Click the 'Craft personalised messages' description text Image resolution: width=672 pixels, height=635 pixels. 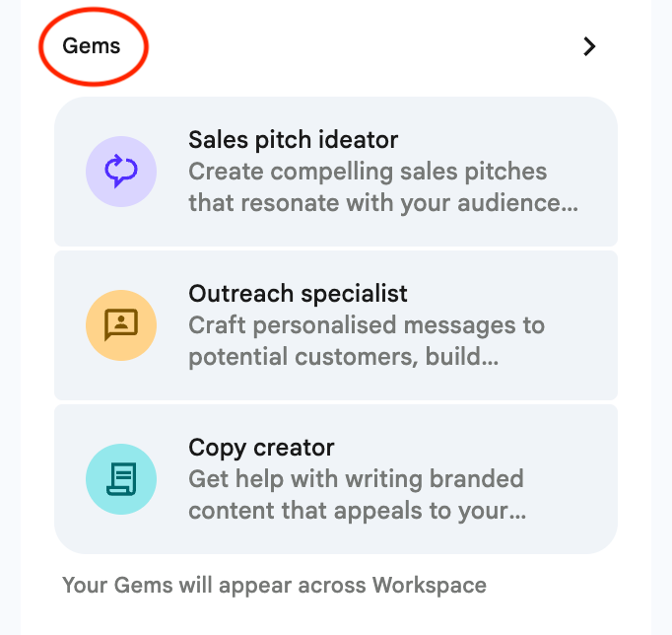(x=367, y=325)
